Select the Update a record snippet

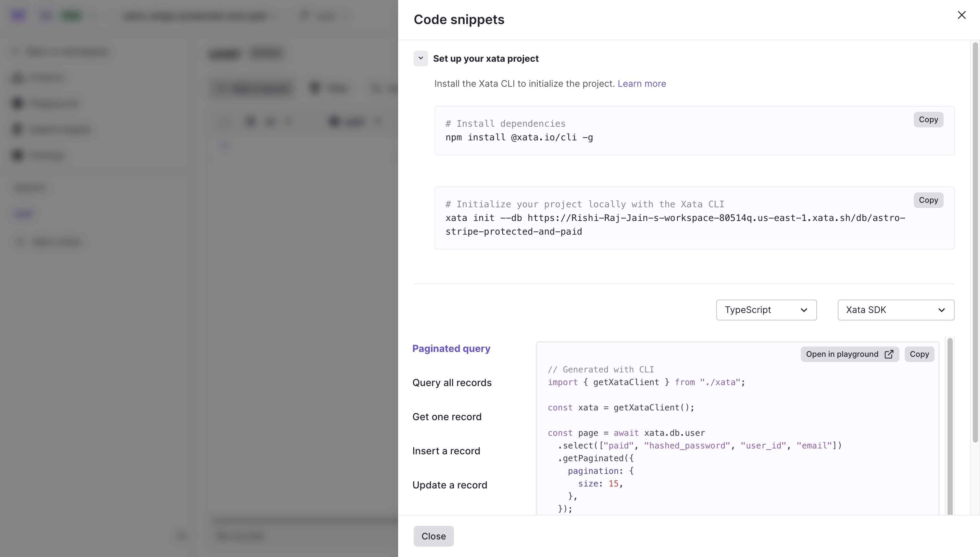tap(449, 485)
